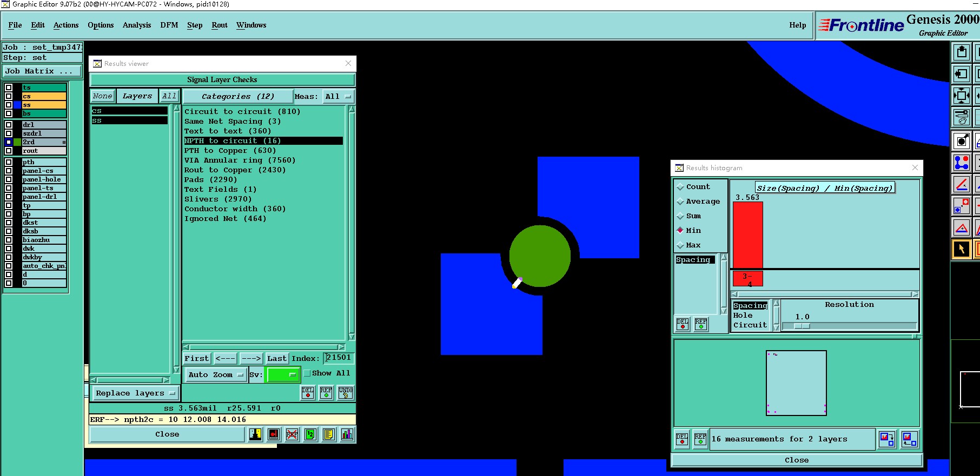The width and height of the screenshot is (980, 476).
Task: Click the bottom DEL icon in Results histogram
Action: [682, 439]
